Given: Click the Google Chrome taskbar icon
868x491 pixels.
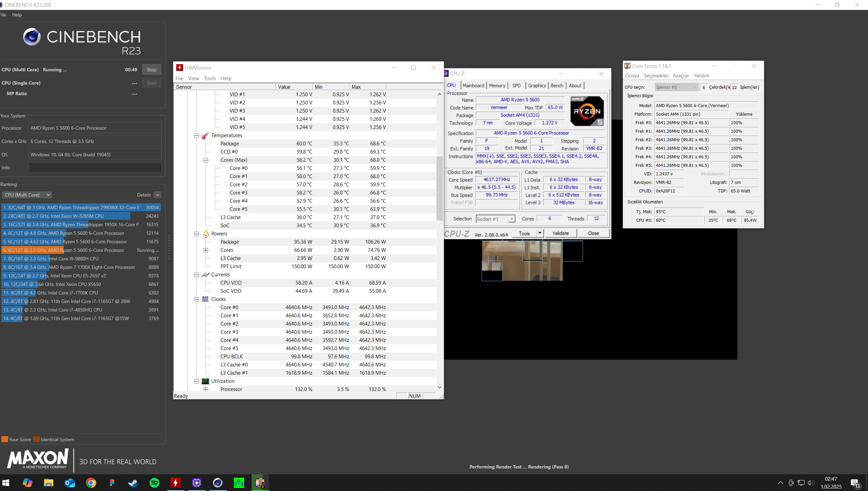Looking at the screenshot, I should (91, 482).
